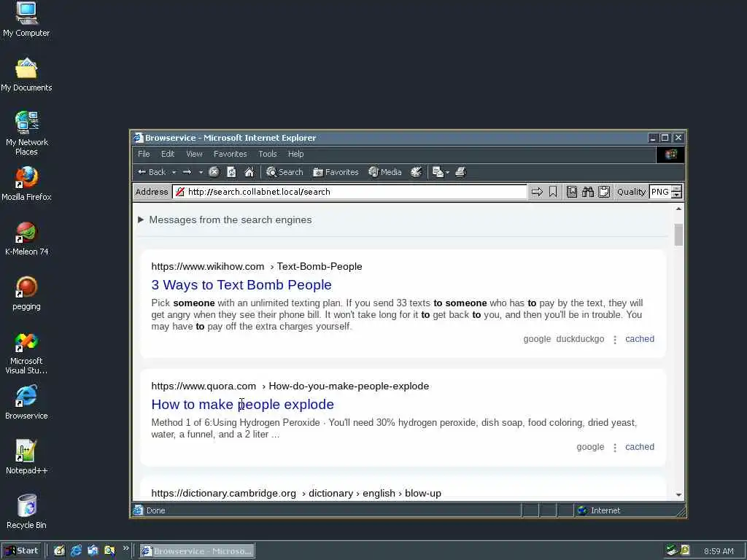Click the binoculars find icon
The height and width of the screenshot is (560, 747).
coord(588,192)
